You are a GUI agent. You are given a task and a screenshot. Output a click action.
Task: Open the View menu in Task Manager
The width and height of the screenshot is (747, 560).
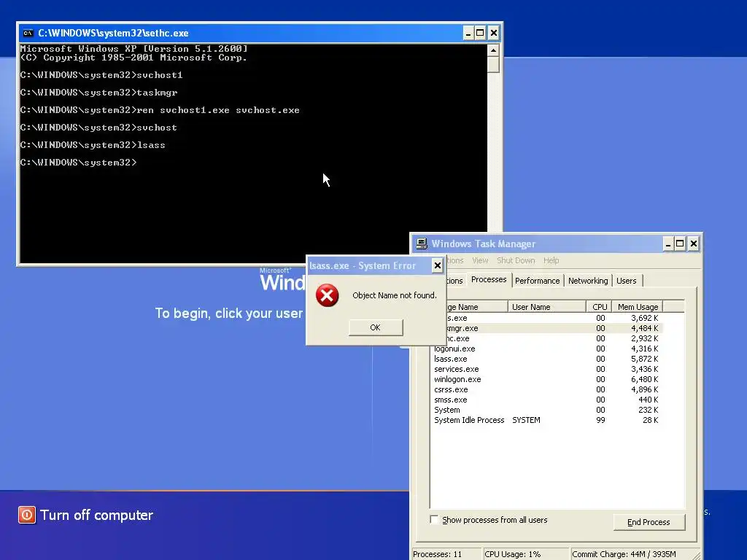(x=480, y=260)
